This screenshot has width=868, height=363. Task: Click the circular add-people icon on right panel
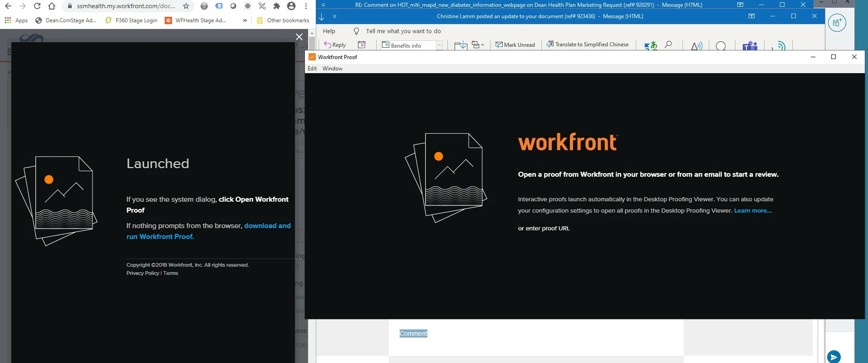[x=837, y=23]
